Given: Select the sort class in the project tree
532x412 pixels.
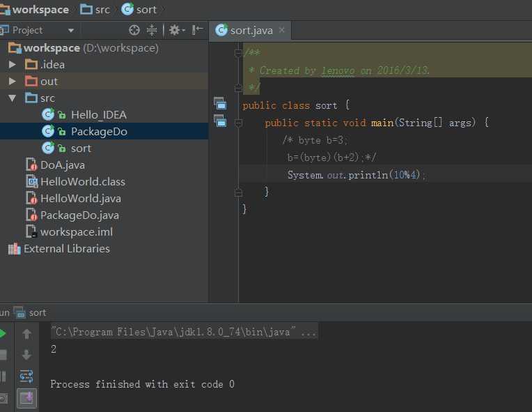Looking at the screenshot, I should coord(81,148).
